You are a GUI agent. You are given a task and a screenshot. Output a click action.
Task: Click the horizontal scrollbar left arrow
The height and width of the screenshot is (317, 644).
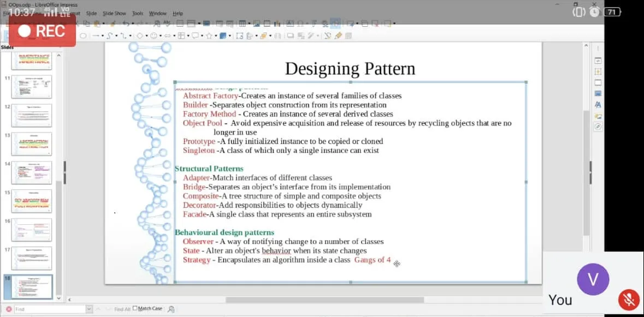[69, 300]
